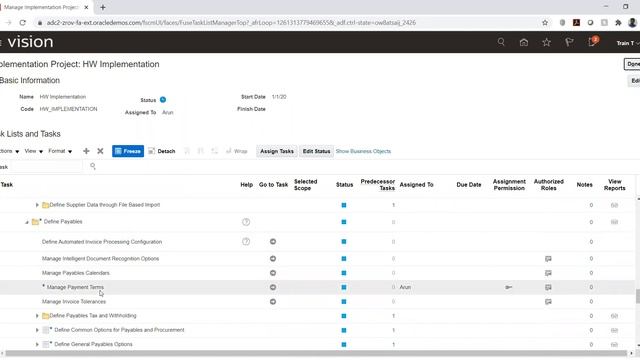This screenshot has width=640, height=360.
Task: View reports for Define Common Options for Payables and Procurement
Action: click(614, 330)
